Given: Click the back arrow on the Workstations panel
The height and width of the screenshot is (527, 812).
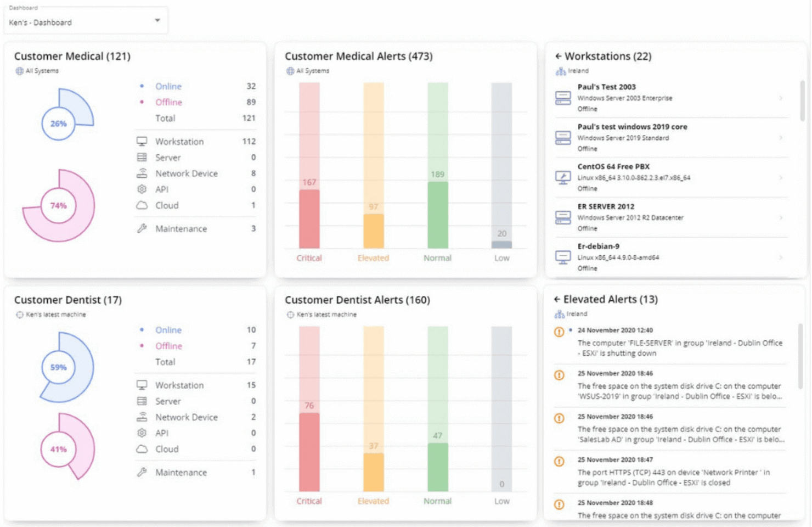Looking at the screenshot, I should 557,56.
